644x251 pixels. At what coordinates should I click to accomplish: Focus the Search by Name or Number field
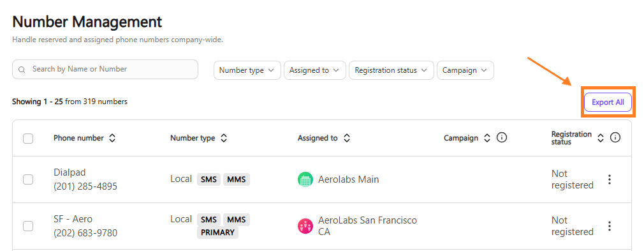click(x=105, y=69)
